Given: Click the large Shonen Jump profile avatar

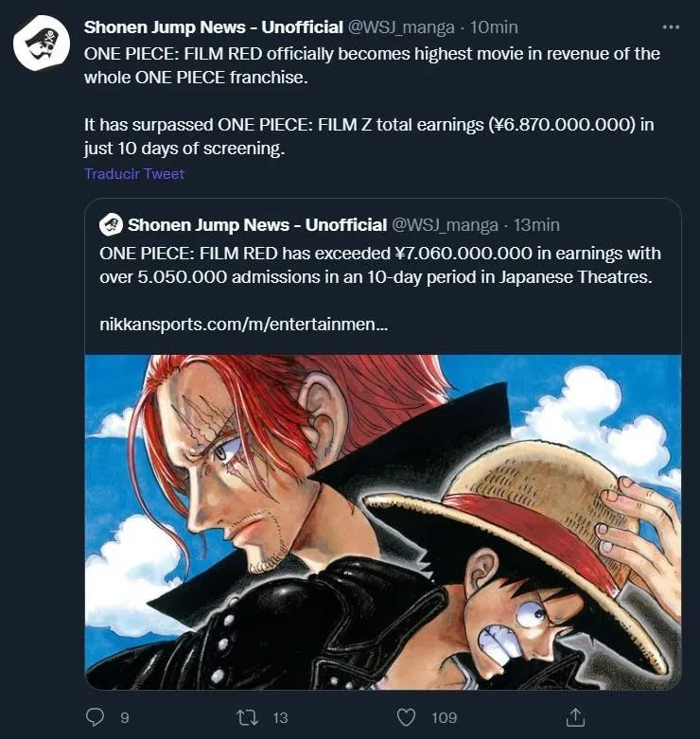Looking at the screenshot, I should click(42, 43).
